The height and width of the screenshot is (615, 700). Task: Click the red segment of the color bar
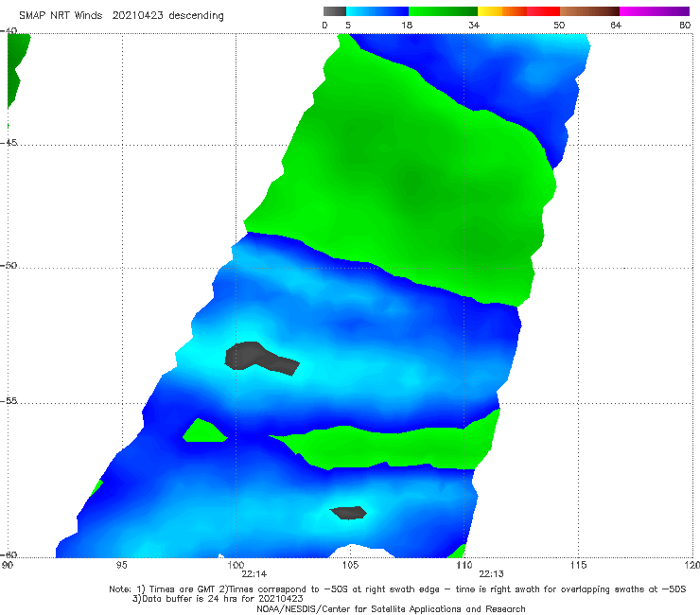pyautogui.click(x=543, y=11)
